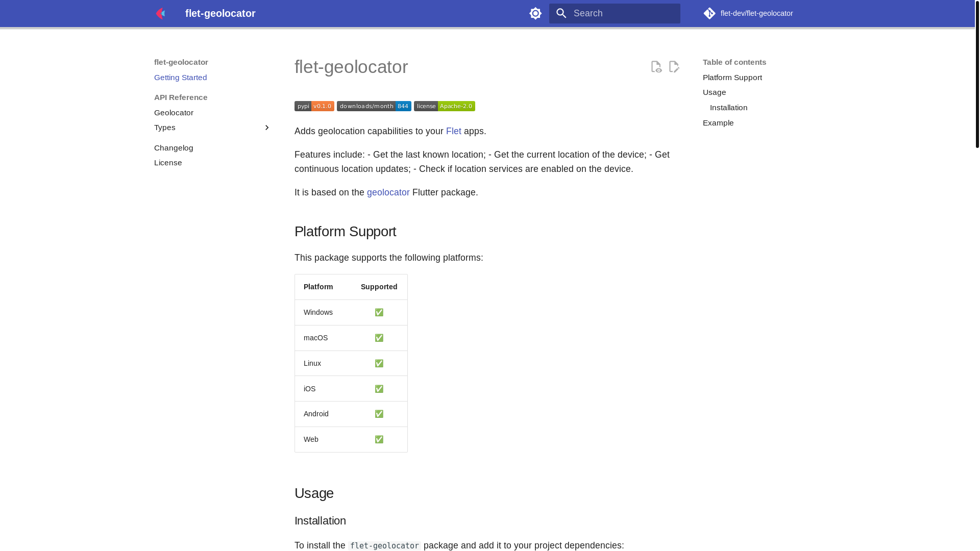Click the Supported column header
Screen dimensions: 980x551
[x=379, y=287]
